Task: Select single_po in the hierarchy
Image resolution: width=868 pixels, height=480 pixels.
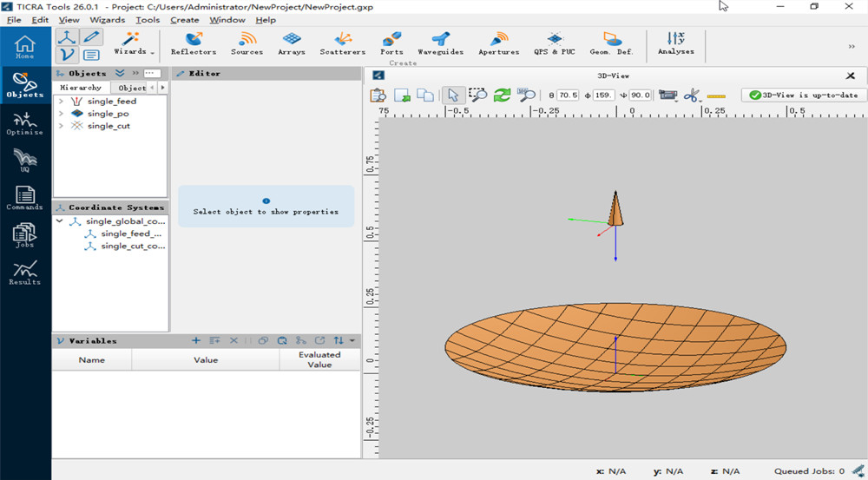Action: coord(108,114)
